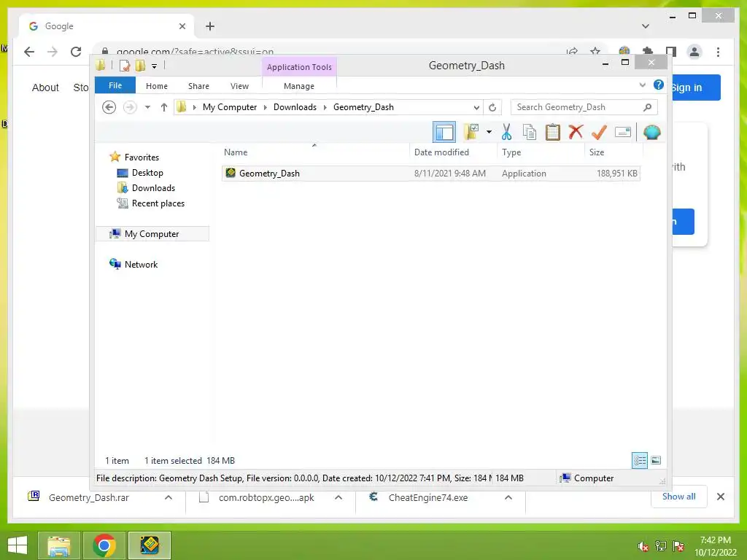Open Geometry_Dash.rar download options arrow
This screenshot has width=747, height=560.
coord(169,497)
